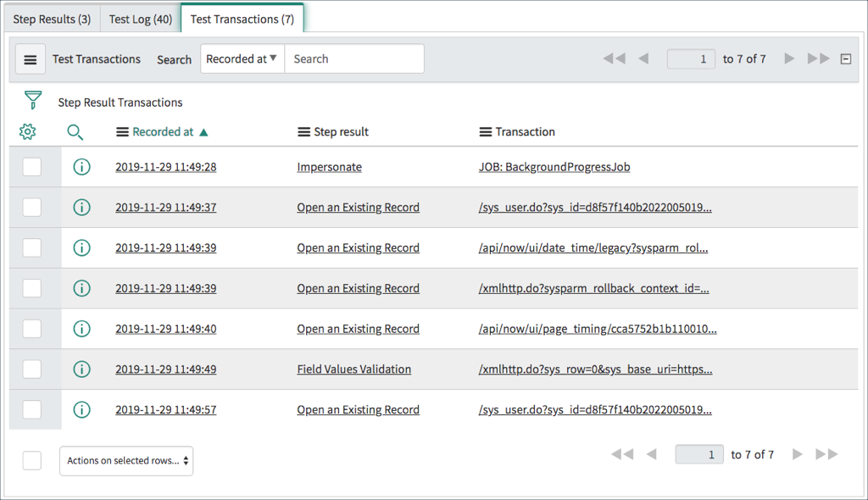Screen dimensions: 868x500
Task: Open the list context menu via hamburger icon
Action: coord(30,58)
